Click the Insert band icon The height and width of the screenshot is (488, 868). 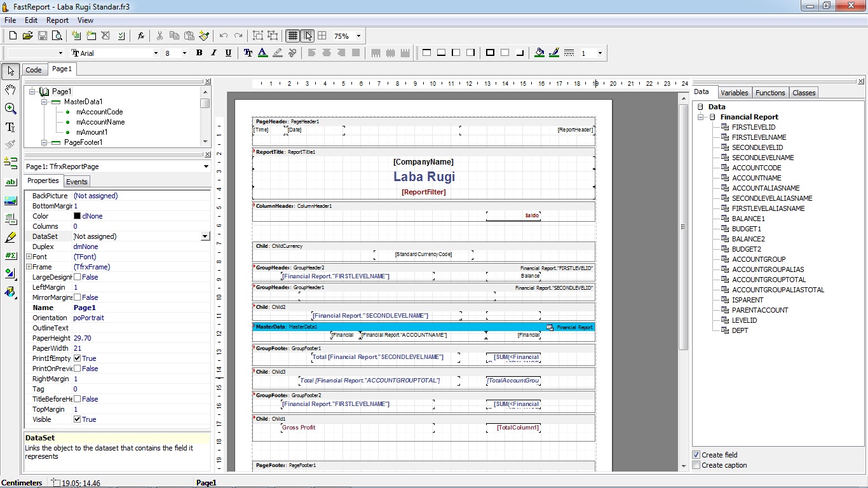[10, 163]
